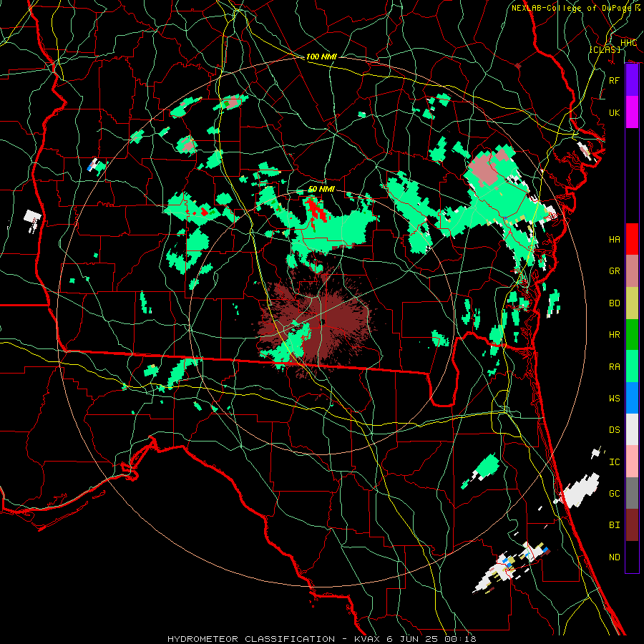The width and height of the screenshot is (644, 644).
Task: Select the pink GR legend swatch
Action: pyautogui.click(x=632, y=270)
